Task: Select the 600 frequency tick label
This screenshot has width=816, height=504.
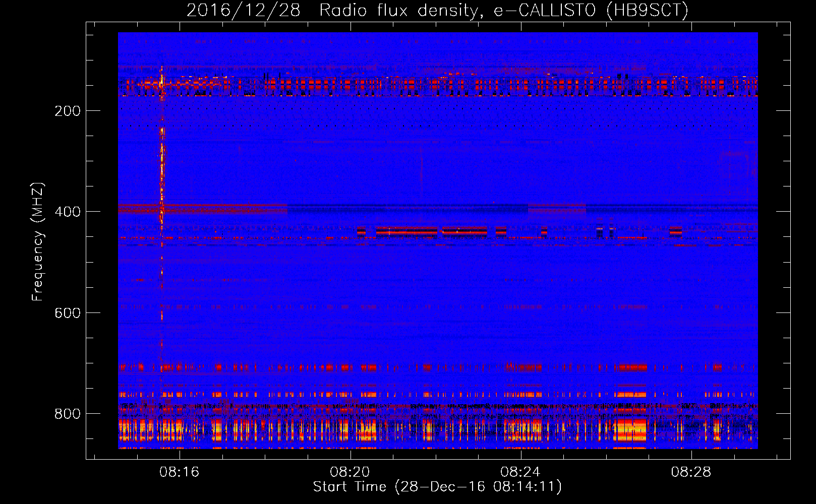Action: pos(68,313)
